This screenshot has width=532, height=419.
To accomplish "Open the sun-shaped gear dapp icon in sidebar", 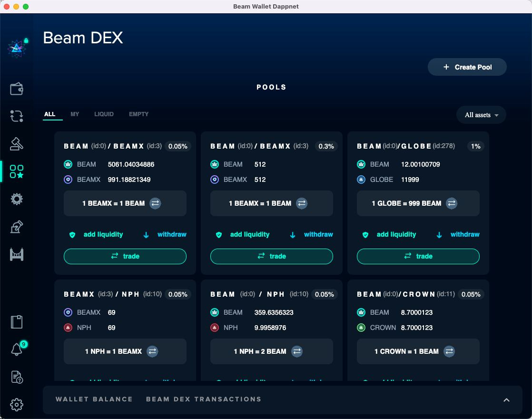I will click(x=17, y=199).
